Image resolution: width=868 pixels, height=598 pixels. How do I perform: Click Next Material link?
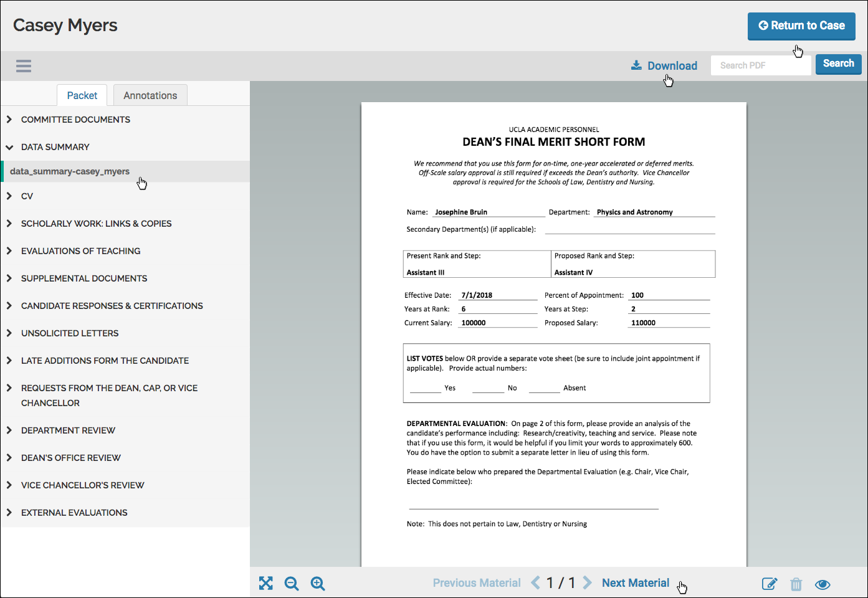click(636, 583)
